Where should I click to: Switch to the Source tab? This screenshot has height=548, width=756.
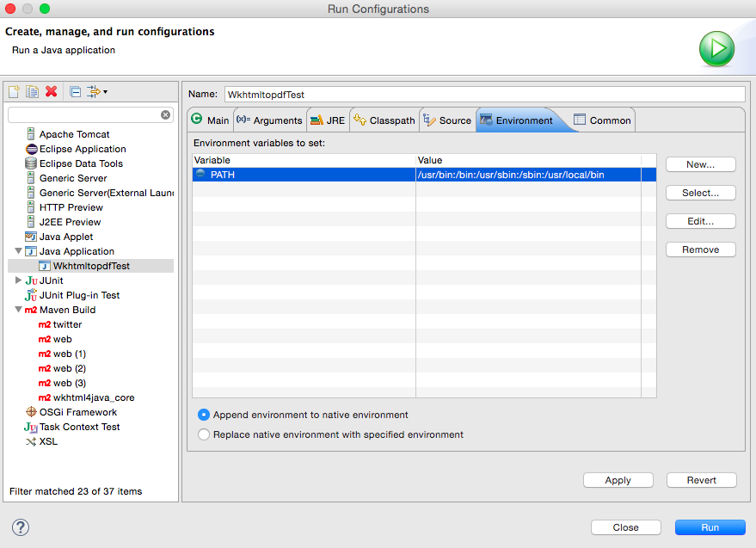pos(448,120)
